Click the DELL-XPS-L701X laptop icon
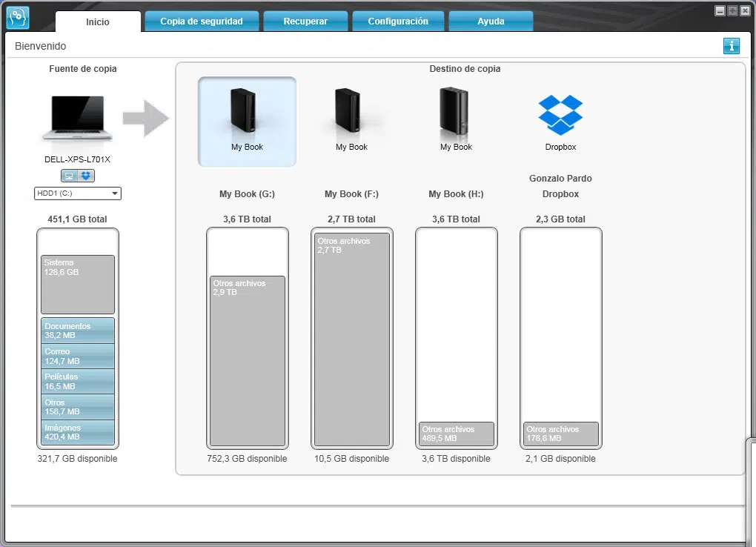This screenshot has width=756, height=547. click(x=77, y=118)
